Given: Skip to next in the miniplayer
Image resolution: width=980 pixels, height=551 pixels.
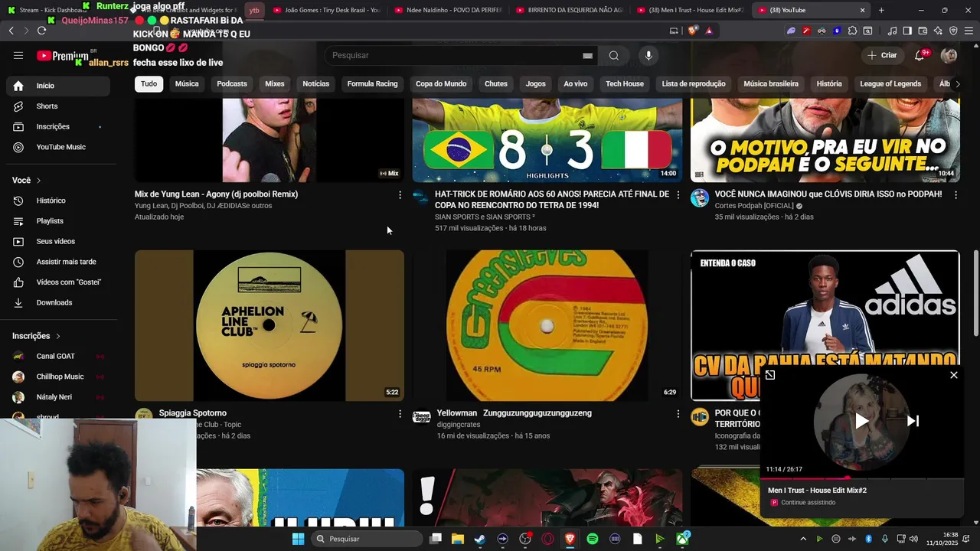Looking at the screenshot, I should (913, 421).
